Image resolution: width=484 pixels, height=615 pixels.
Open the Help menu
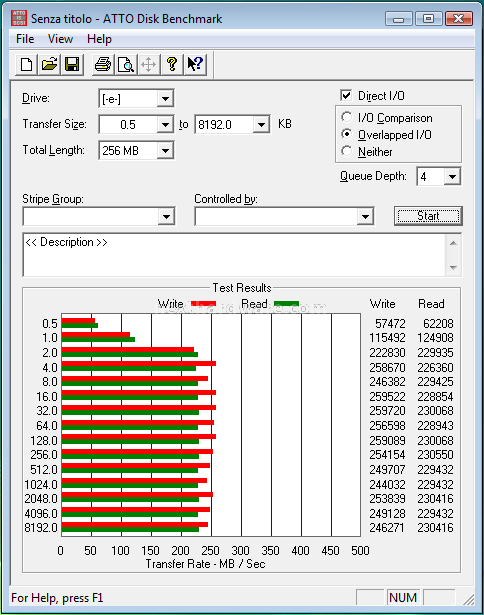click(99, 39)
